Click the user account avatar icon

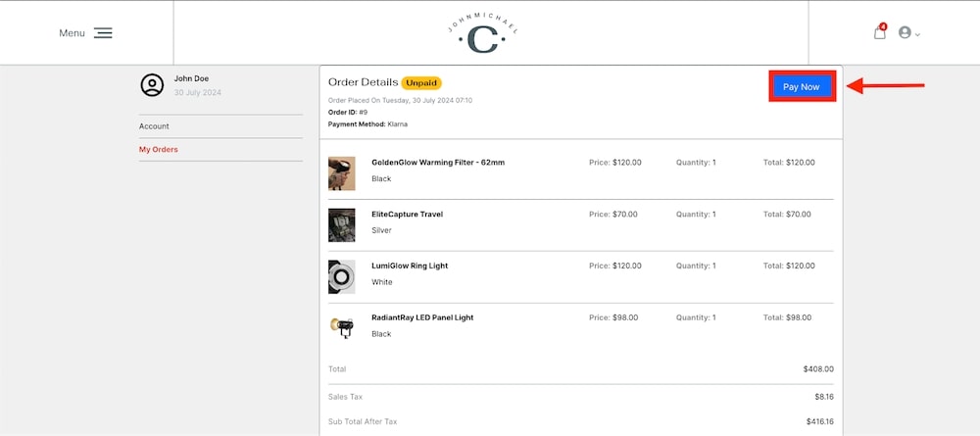click(x=905, y=33)
